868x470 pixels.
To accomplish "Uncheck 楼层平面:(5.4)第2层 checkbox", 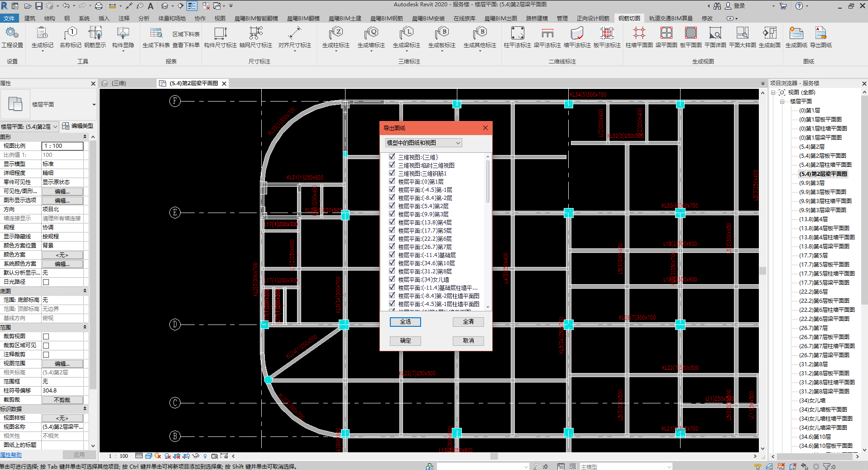I will pos(392,206).
